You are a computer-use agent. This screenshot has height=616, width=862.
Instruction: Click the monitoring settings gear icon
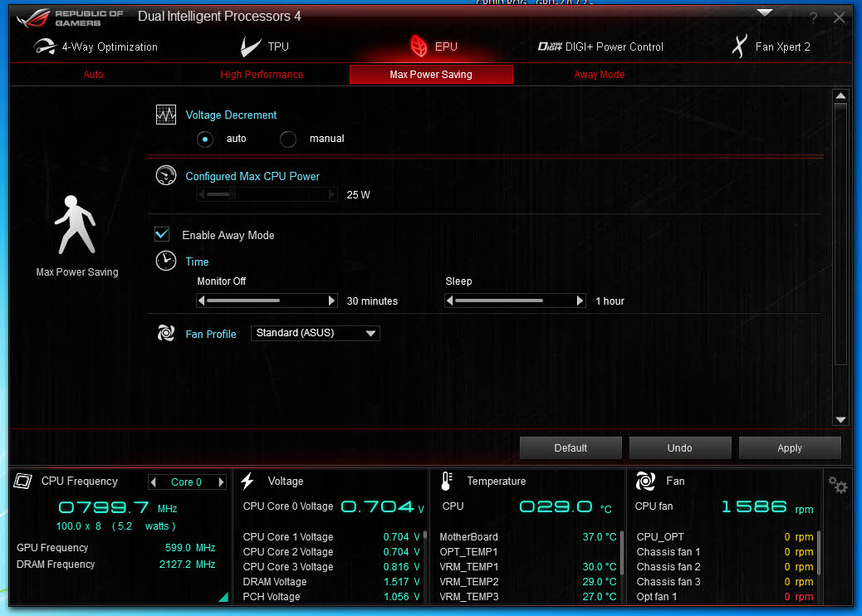(x=838, y=485)
